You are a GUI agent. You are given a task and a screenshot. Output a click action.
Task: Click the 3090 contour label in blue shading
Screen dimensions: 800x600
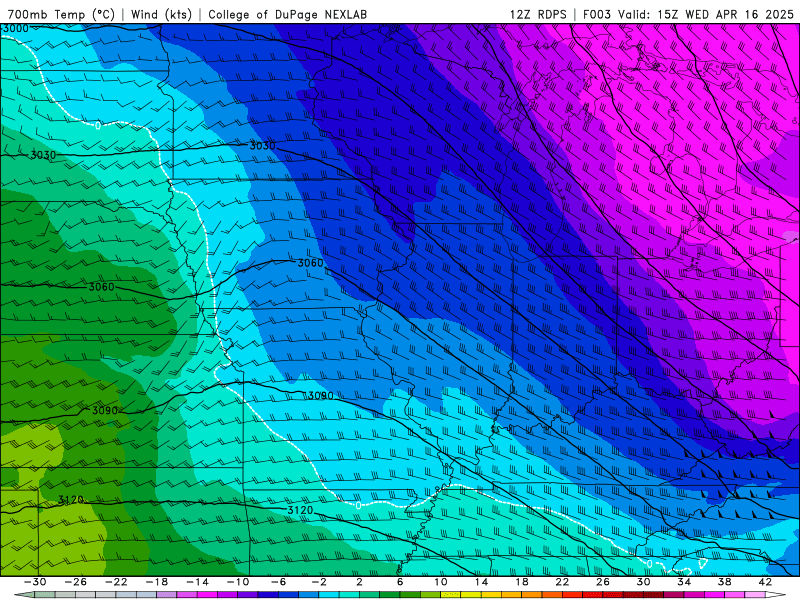(320, 395)
